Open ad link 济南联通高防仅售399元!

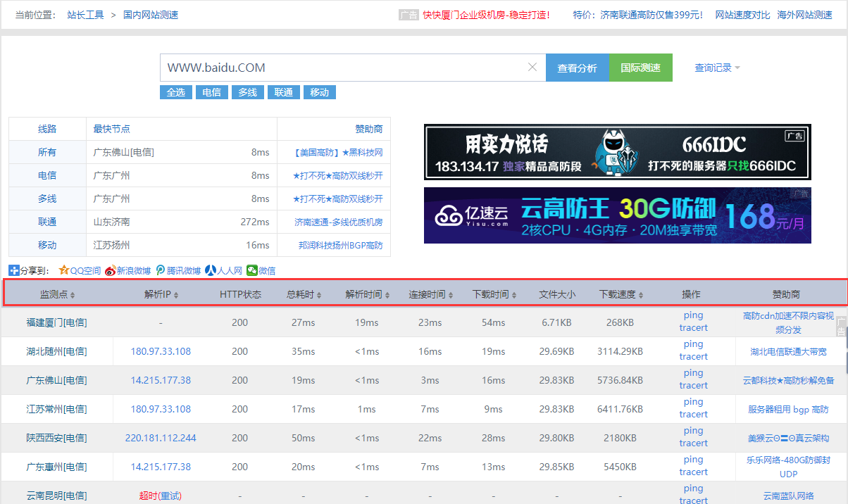point(651,15)
